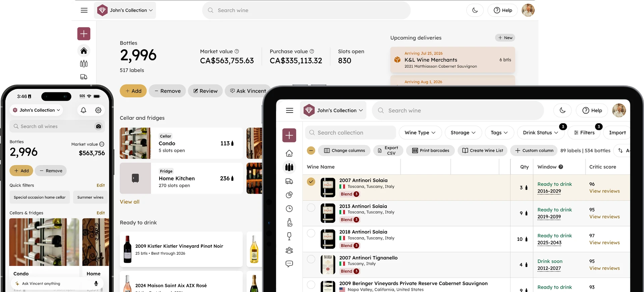Screen dimensions: 644x292
Task: Open user avatar in desktop header
Action: (528, 10)
